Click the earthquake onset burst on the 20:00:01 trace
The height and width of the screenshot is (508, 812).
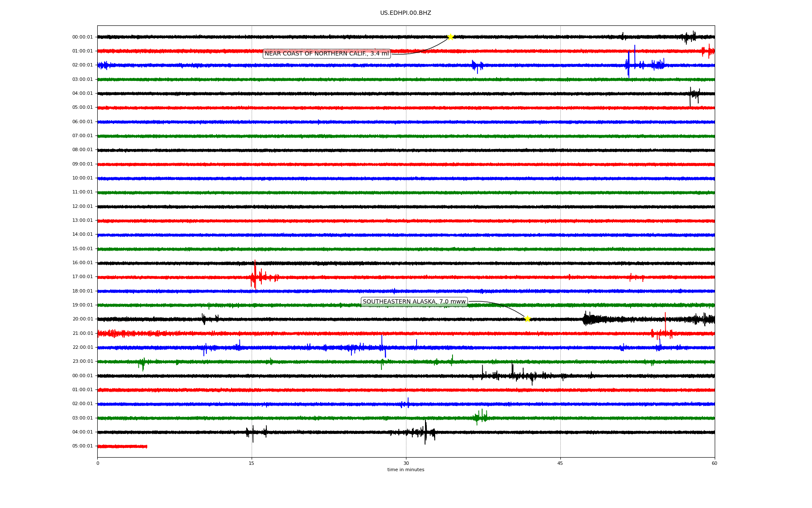point(586,319)
